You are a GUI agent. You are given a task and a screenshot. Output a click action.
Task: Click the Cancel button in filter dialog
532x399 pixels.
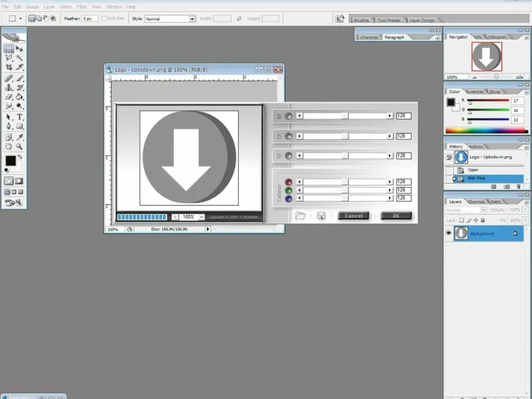(354, 215)
